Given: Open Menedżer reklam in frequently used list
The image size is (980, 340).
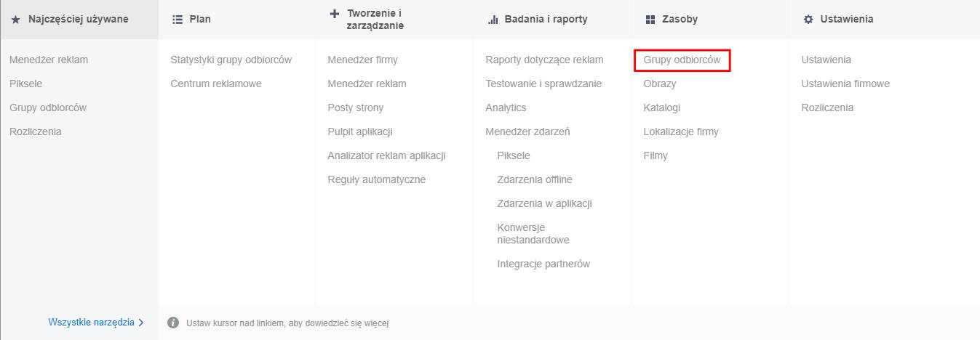Looking at the screenshot, I should click(49, 60).
